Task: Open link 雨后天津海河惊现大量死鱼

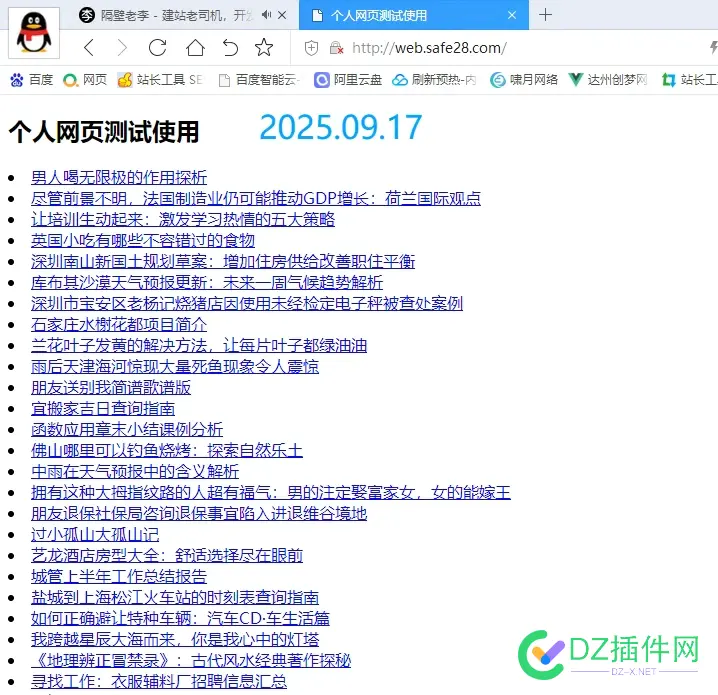Action: coord(175,367)
